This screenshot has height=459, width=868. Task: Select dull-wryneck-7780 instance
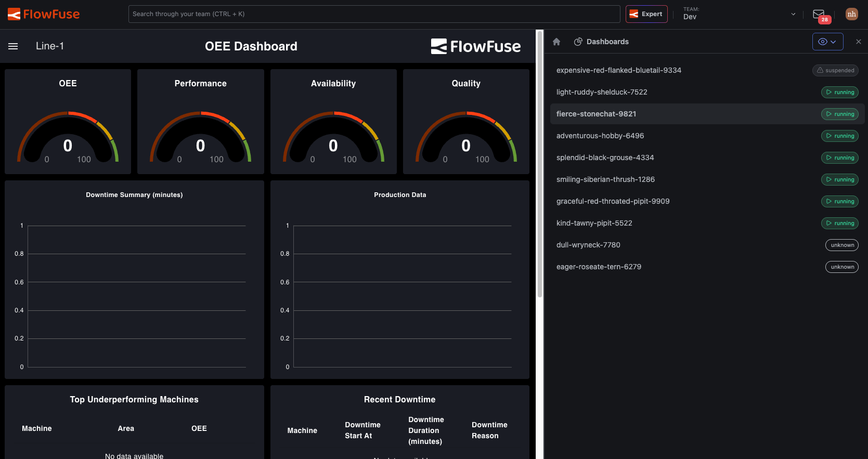[x=707, y=245]
